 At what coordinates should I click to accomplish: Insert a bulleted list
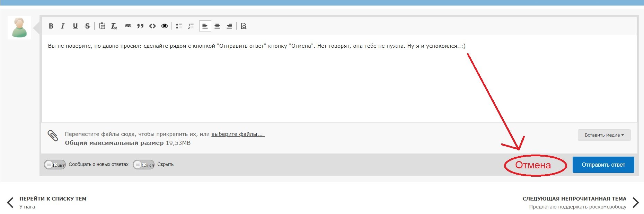pyautogui.click(x=179, y=26)
